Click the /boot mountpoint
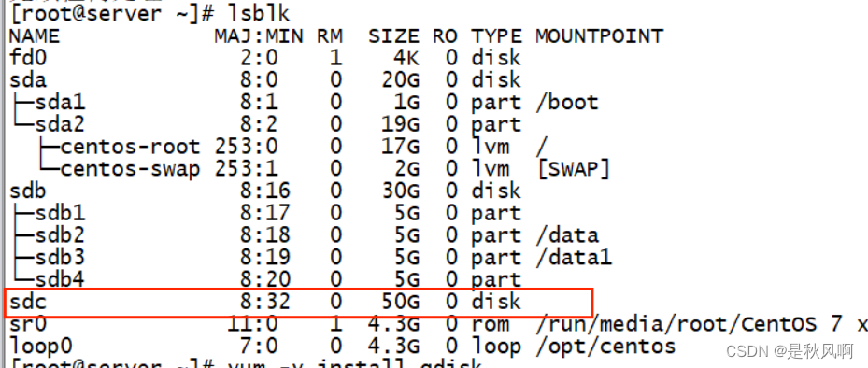The image size is (868, 368). (567, 102)
